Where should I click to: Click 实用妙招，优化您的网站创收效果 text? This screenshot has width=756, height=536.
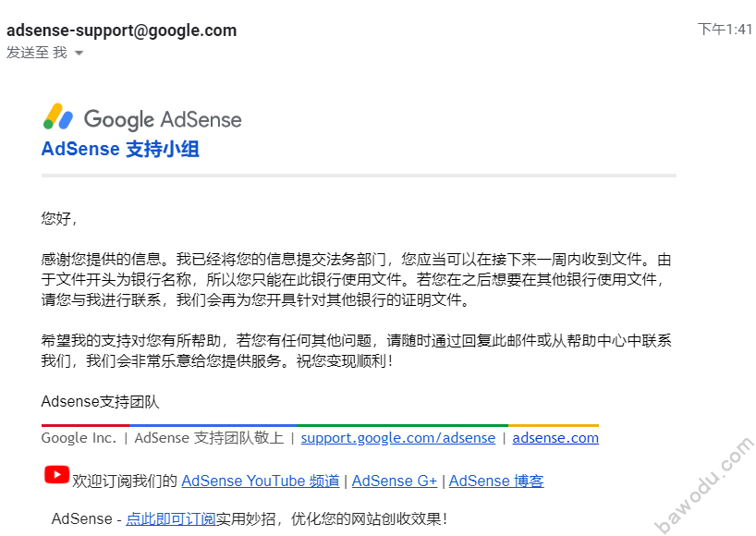click(332, 518)
